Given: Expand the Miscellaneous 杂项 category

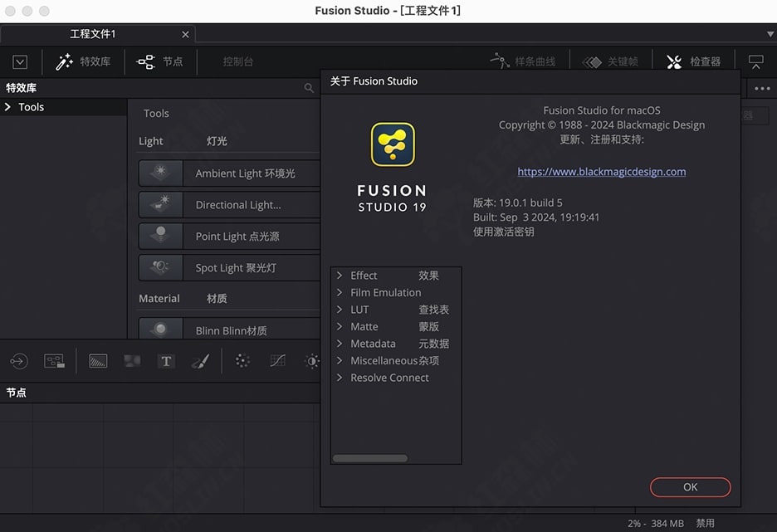Looking at the screenshot, I should [x=340, y=360].
